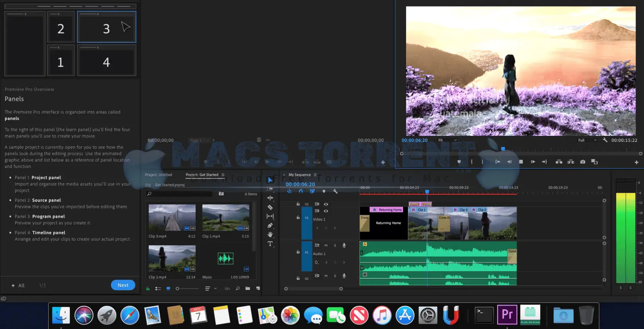Select the Ripple Edit tool
Screen dimensions: 644x329
click(x=270, y=198)
